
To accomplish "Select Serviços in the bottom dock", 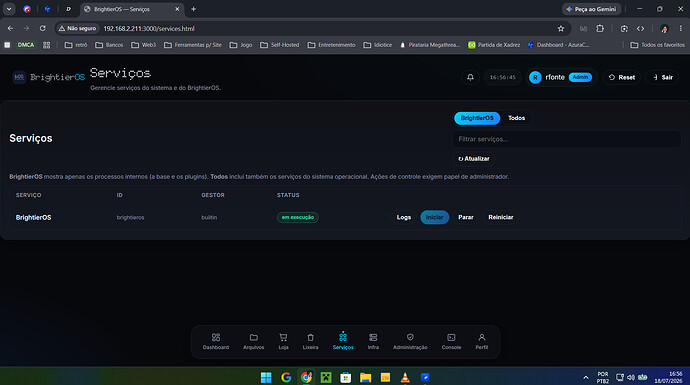I will 343,341.
